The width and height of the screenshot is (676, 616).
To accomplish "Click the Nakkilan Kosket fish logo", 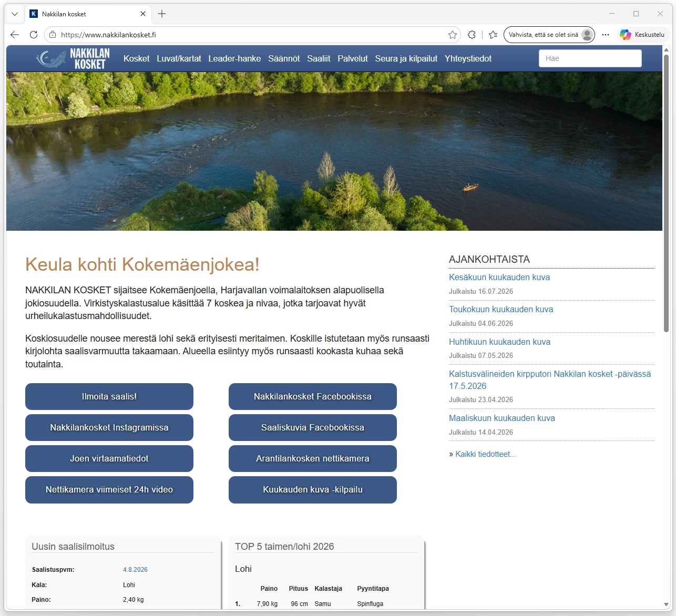I will [73, 58].
